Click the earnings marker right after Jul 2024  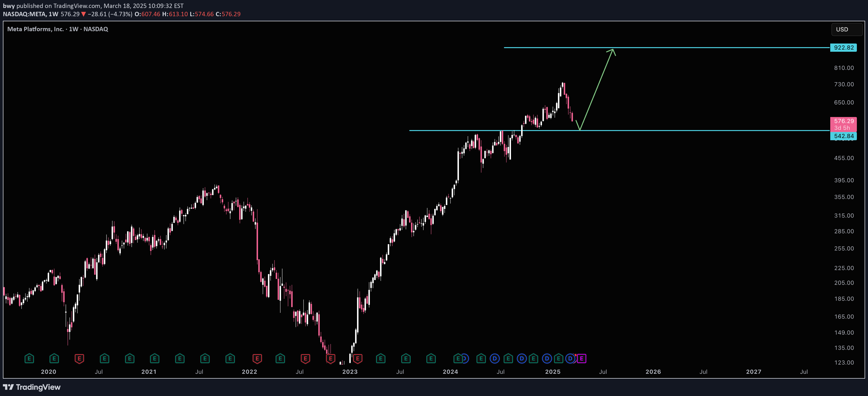tap(508, 359)
